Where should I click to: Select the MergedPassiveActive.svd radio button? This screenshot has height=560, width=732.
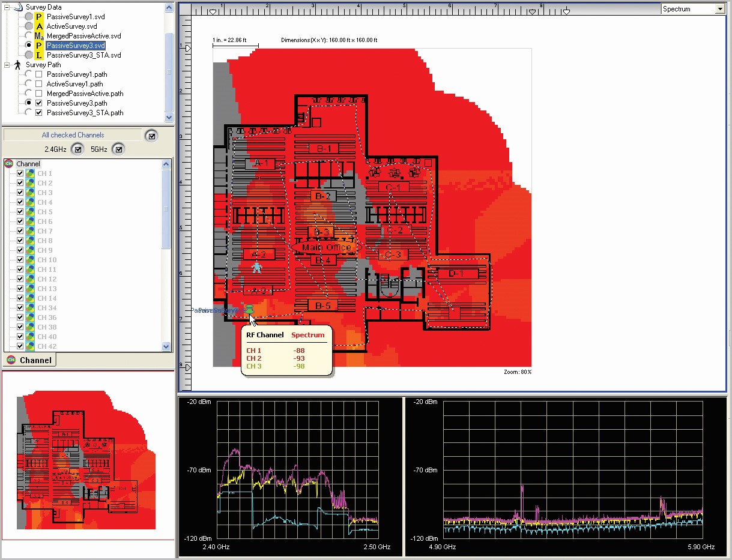pos(29,36)
